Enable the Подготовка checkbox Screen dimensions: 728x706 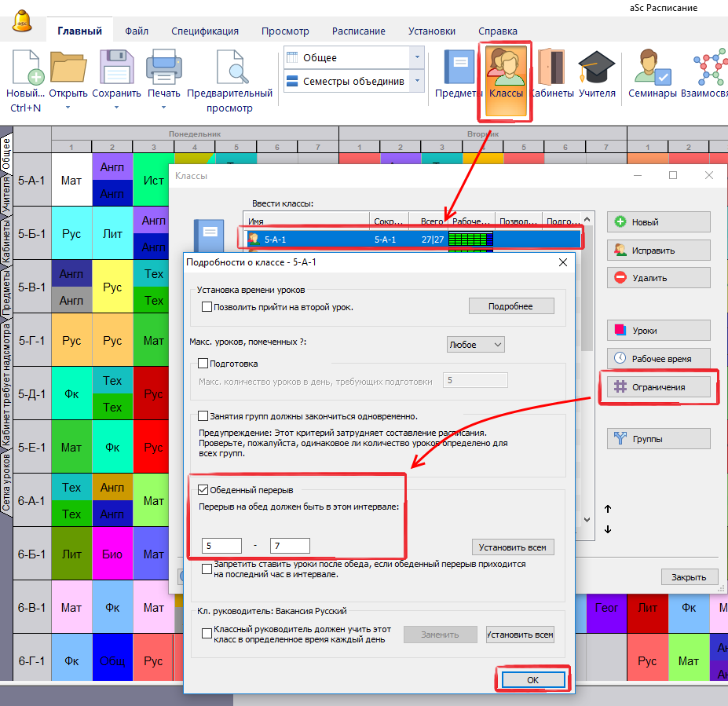203,364
